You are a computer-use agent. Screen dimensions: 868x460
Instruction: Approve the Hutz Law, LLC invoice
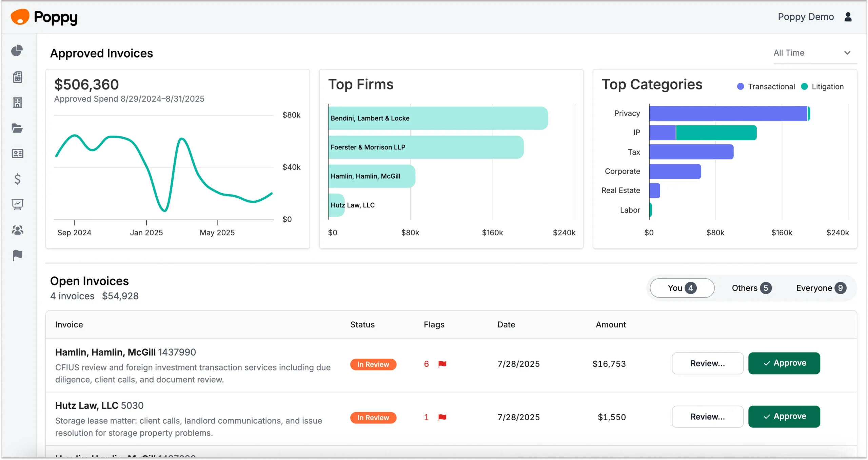pos(784,417)
